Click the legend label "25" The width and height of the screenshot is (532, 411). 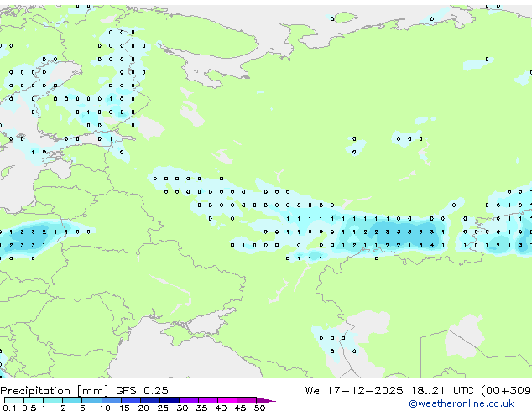click(163, 408)
